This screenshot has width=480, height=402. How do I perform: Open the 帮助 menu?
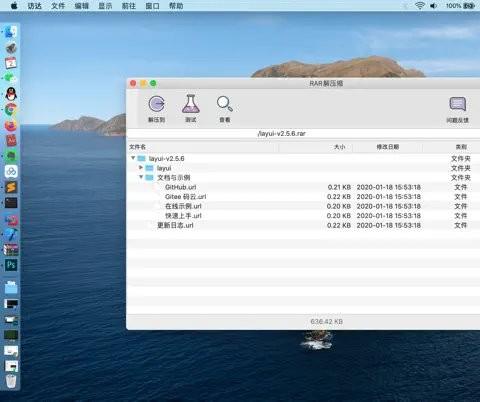click(x=176, y=6)
